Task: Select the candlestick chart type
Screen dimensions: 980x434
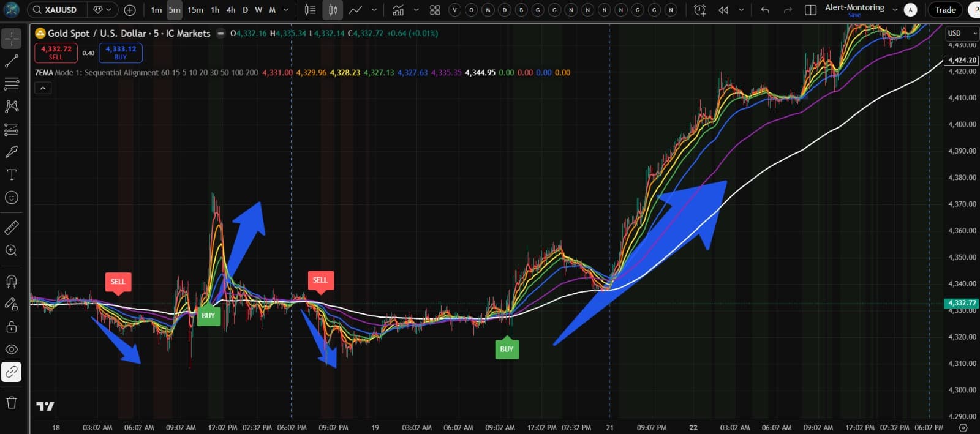Action: point(333,10)
